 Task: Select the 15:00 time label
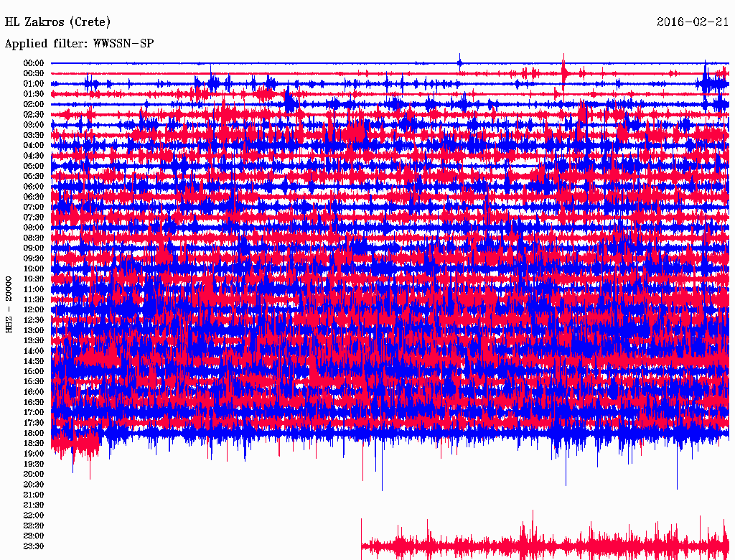[x=34, y=371]
